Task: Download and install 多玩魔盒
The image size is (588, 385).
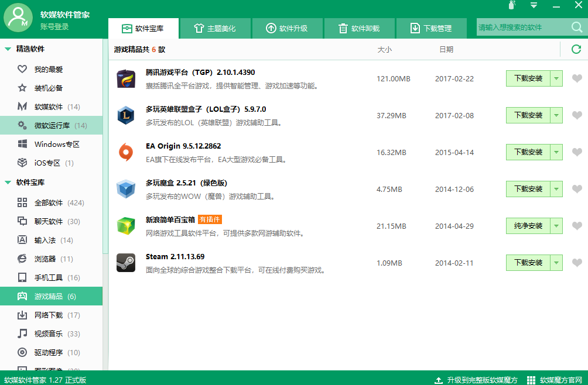Action: point(528,189)
